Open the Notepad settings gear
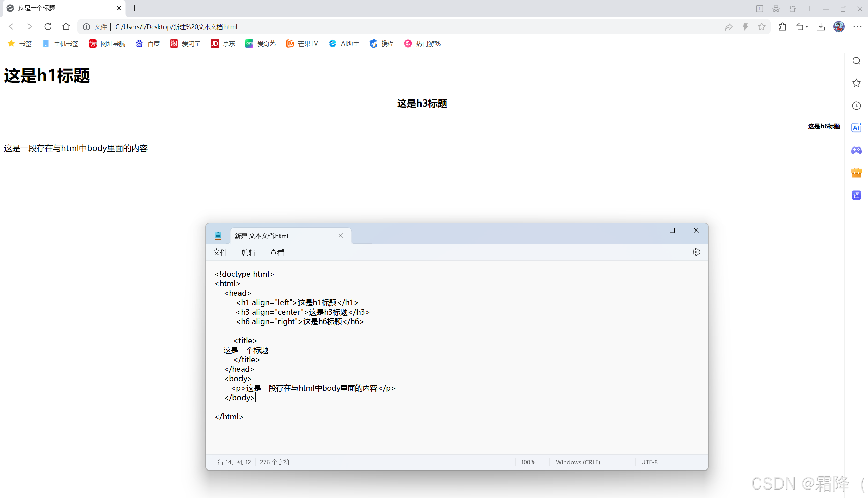The image size is (868, 498). pos(696,252)
